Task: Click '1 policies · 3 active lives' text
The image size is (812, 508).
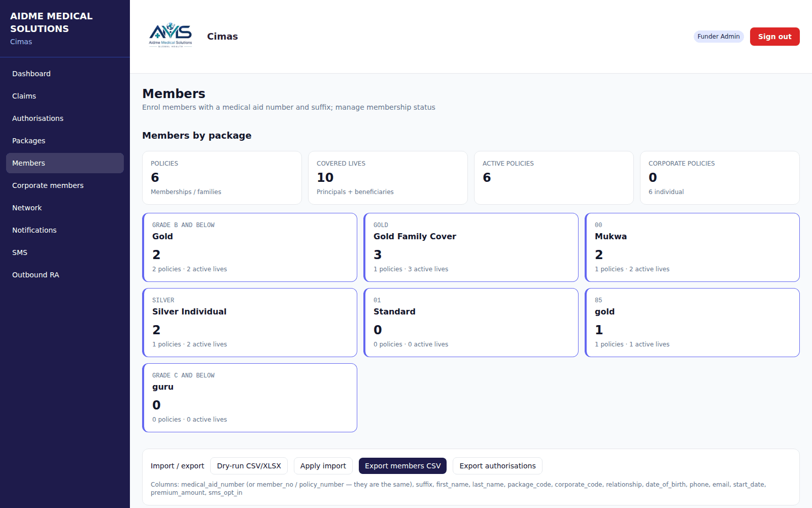Action: [x=411, y=269]
